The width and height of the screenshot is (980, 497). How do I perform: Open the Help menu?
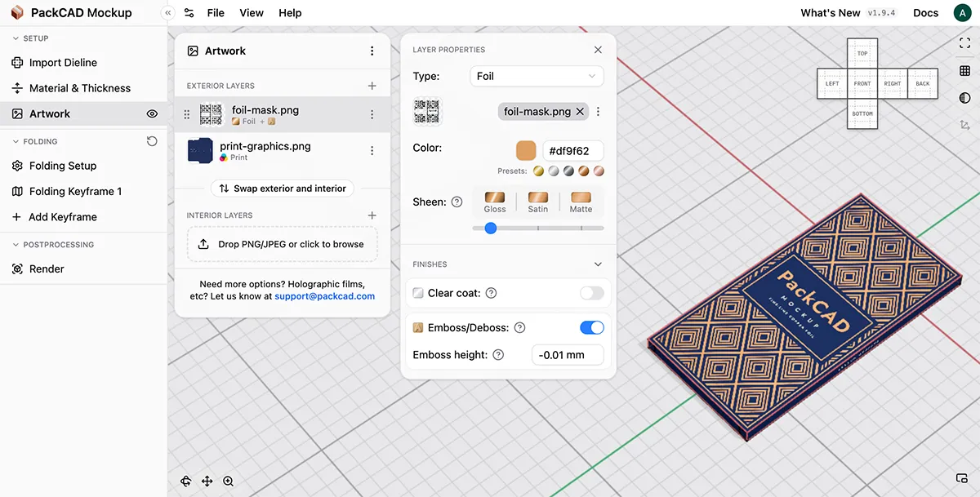(x=290, y=13)
